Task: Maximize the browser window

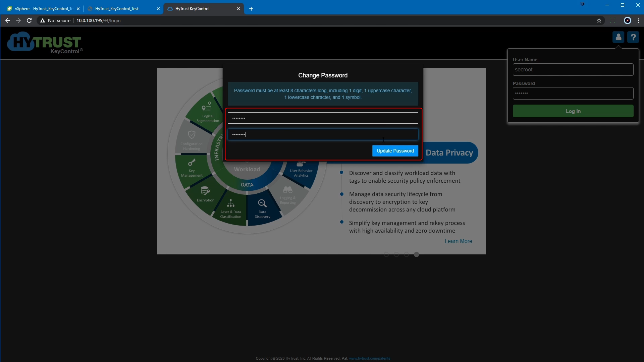Action: (x=623, y=5)
